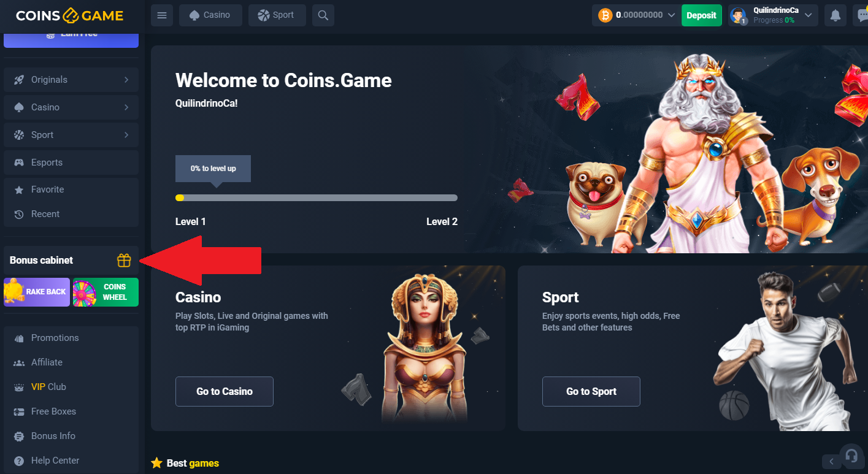This screenshot has height=474, width=868.
Task: Click the Bonus cabinet gift icon
Action: click(x=124, y=261)
